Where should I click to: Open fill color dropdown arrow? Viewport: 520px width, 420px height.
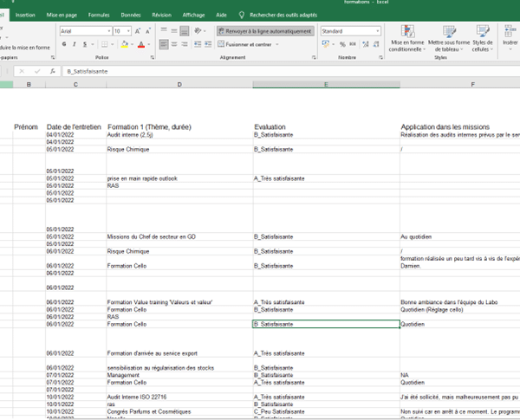pos(132,44)
